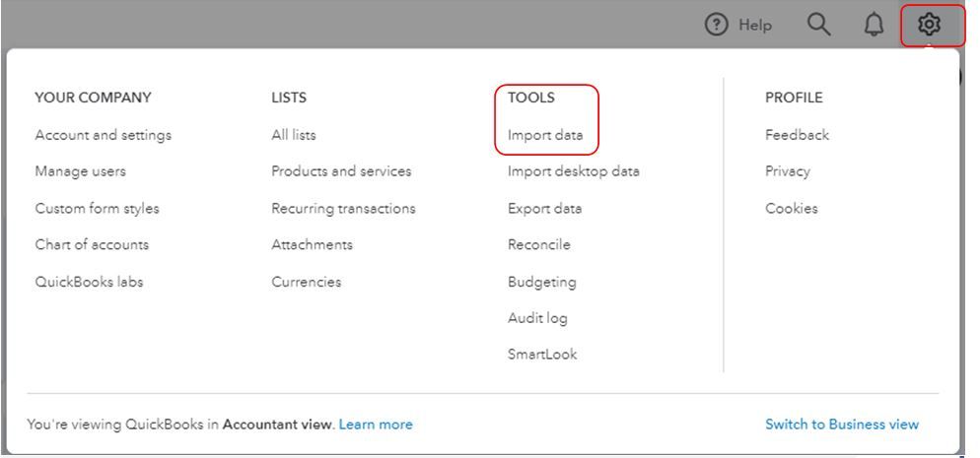
Task: Click Import data under Tools
Action: coord(545,135)
